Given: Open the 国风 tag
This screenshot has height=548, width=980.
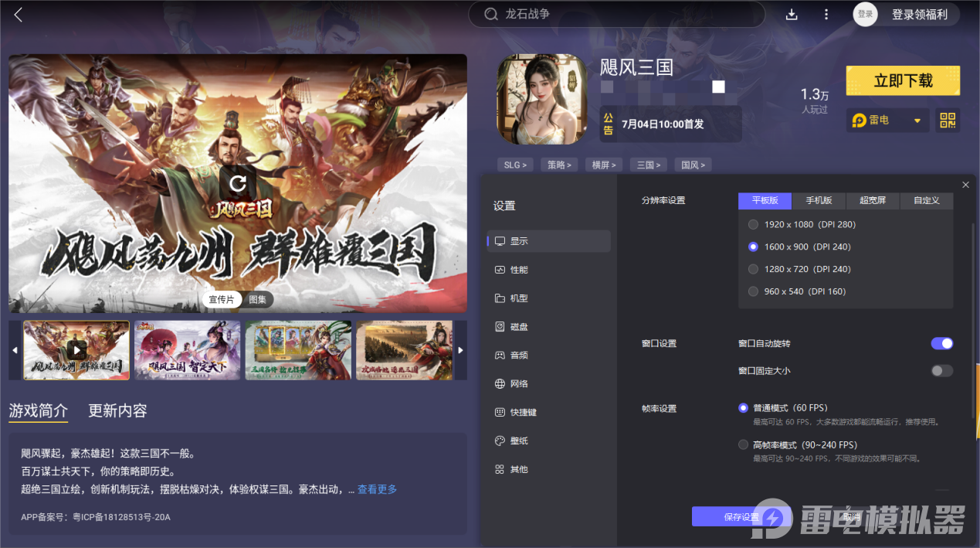Looking at the screenshot, I should [693, 165].
